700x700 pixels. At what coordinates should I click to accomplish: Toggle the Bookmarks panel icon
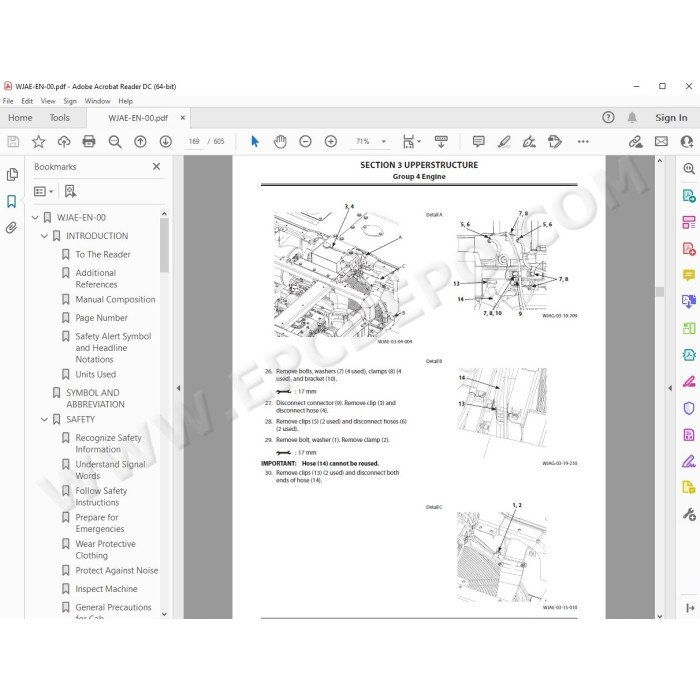tap(12, 201)
